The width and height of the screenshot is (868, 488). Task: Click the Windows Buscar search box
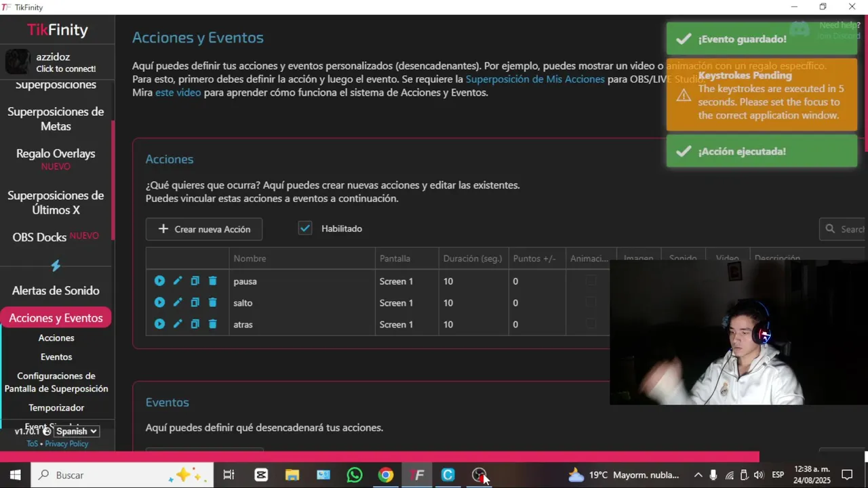pyautogui.click(x=122, y=475)
